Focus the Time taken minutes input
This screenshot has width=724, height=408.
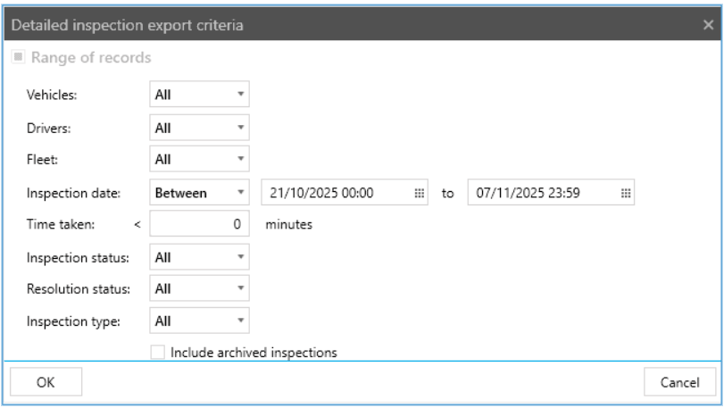[199, 225]
